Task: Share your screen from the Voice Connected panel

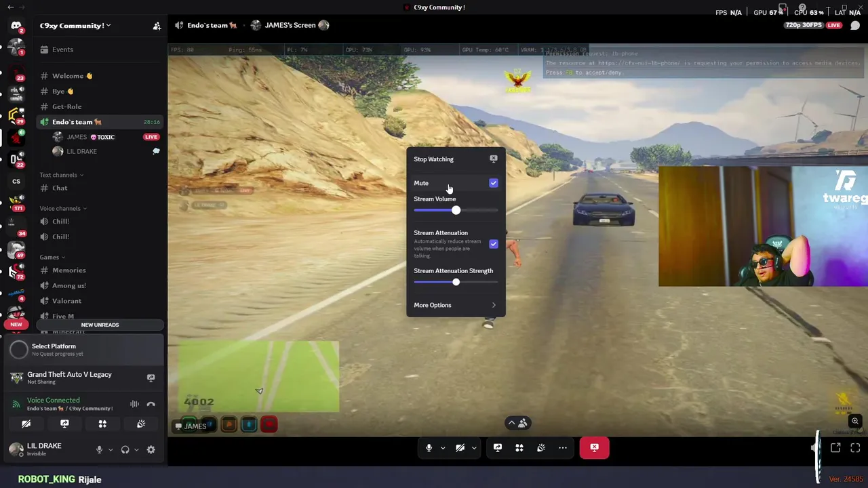Action: tap(64, 424)
